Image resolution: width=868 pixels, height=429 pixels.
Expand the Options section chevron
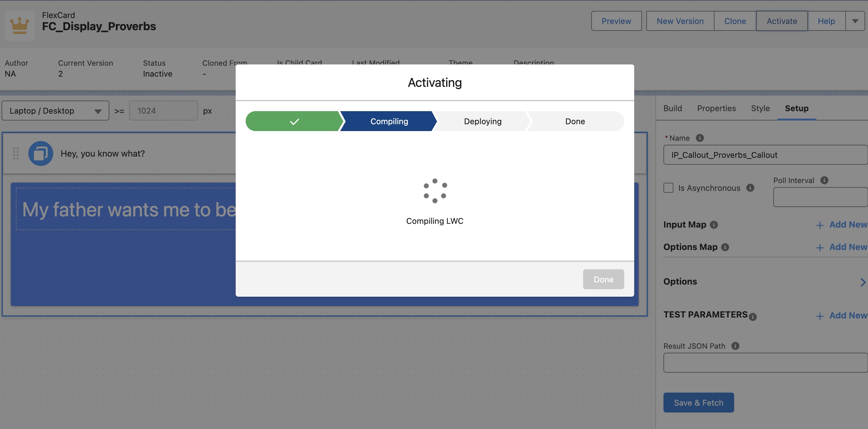click(863, 282)
